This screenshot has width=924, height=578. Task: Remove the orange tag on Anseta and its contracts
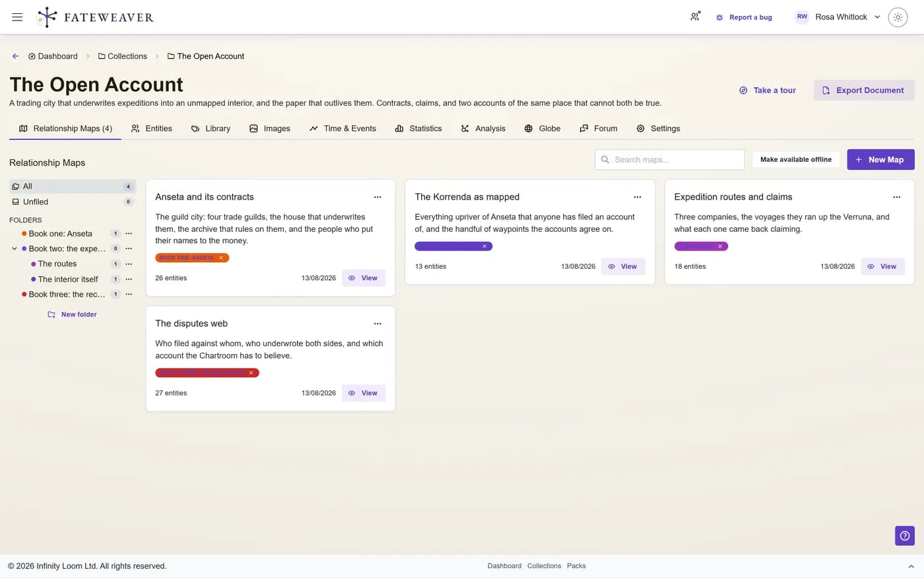[221, 258]
